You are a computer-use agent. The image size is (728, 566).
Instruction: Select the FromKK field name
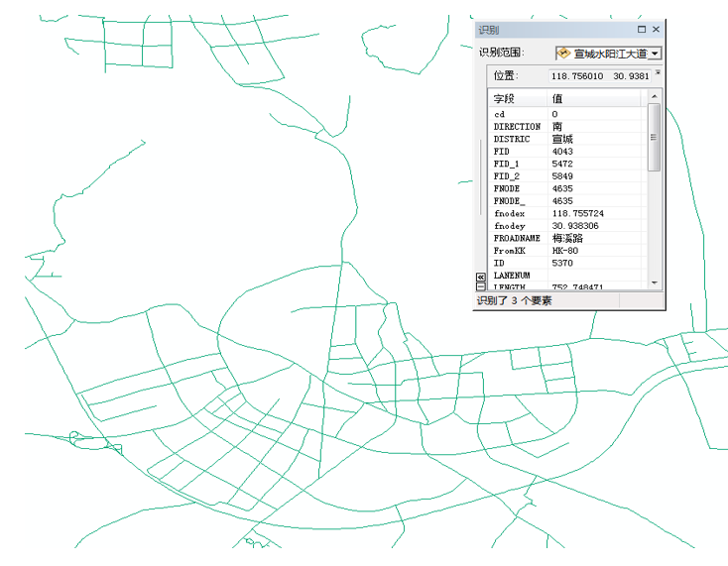(x=510, y=251)
